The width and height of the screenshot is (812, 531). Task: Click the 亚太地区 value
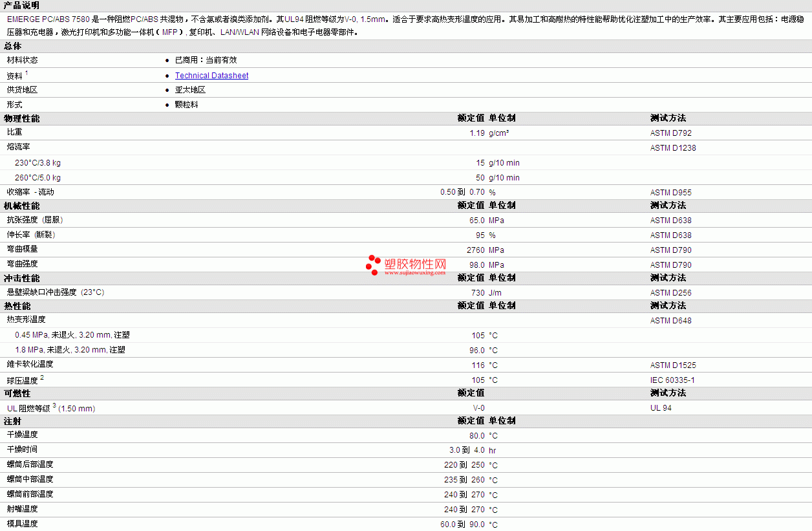tap(190, 90)
